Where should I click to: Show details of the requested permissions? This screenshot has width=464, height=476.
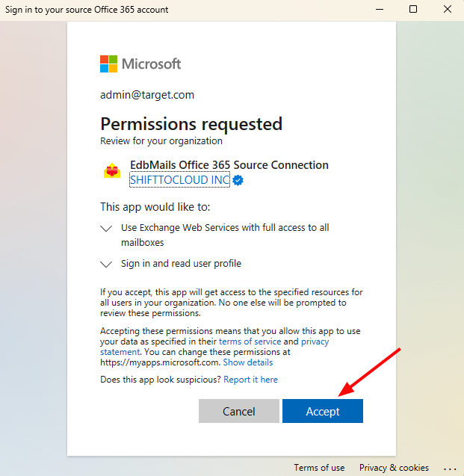(248, 362)
